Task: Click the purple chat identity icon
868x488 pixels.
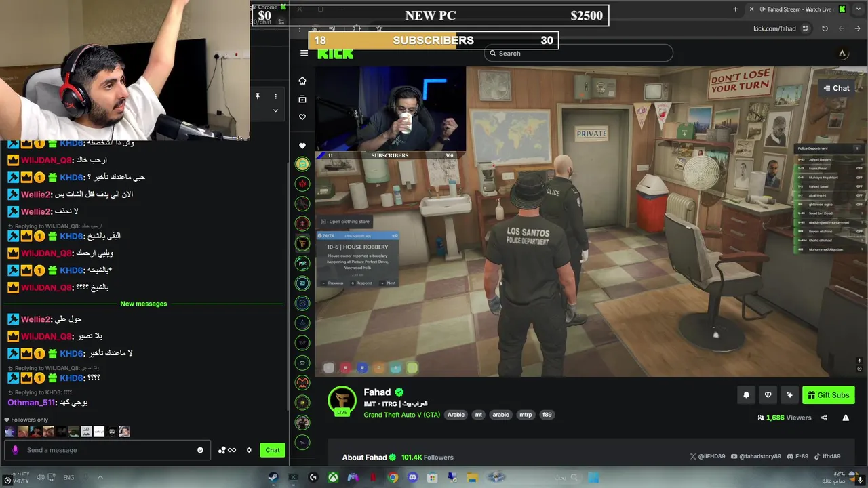Action: pos(15,450)
